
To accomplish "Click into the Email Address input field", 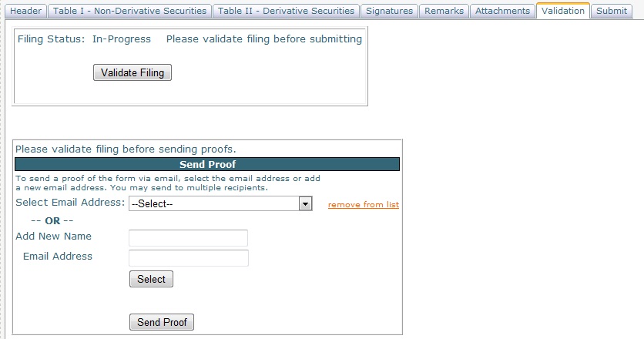I will [x=188, y=257].
